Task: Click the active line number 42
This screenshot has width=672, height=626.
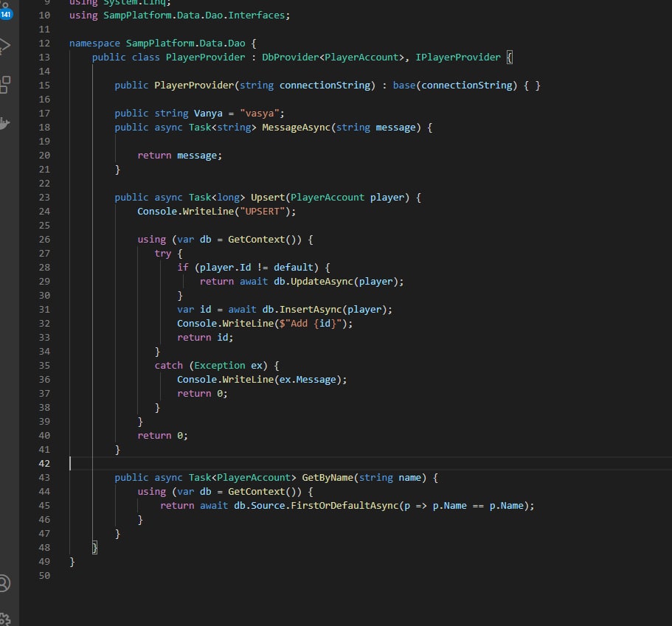Action: point(44,464)
